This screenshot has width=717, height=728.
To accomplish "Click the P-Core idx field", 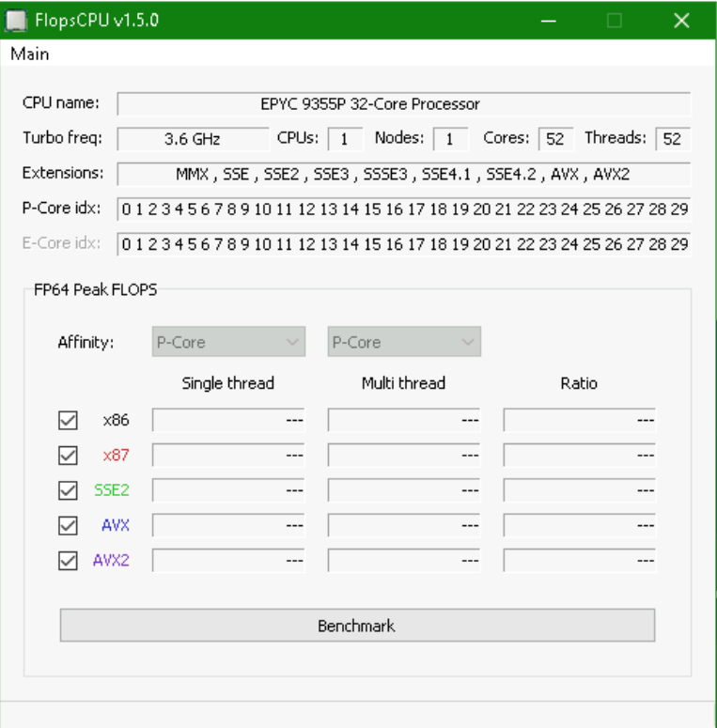I will point(403,209).
